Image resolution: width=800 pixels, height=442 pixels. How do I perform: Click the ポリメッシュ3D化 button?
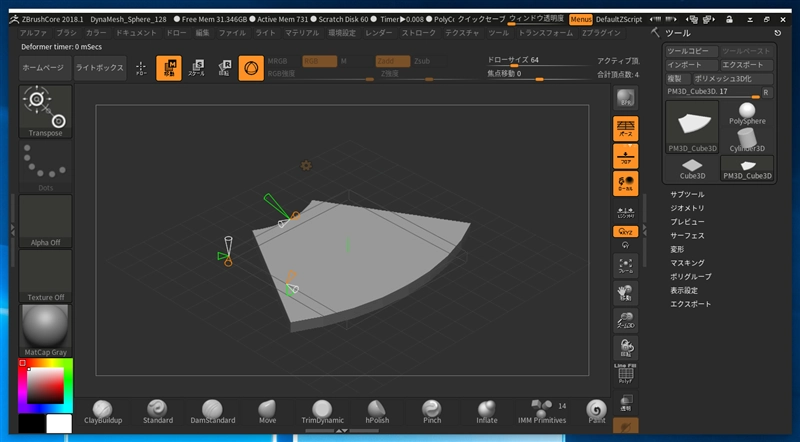[x=733, y=79]
